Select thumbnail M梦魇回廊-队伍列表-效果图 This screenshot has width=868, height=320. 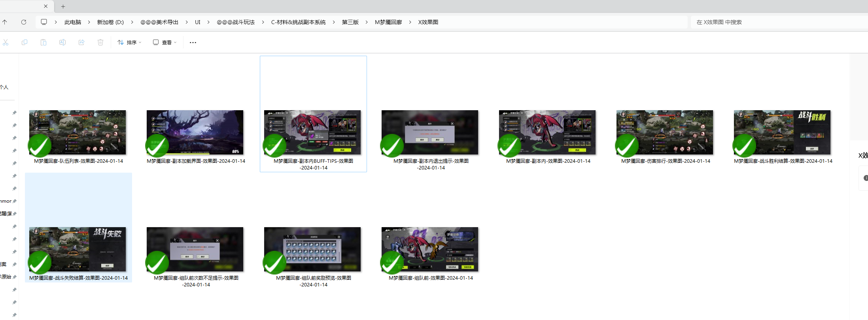click(x=78, y=132)
